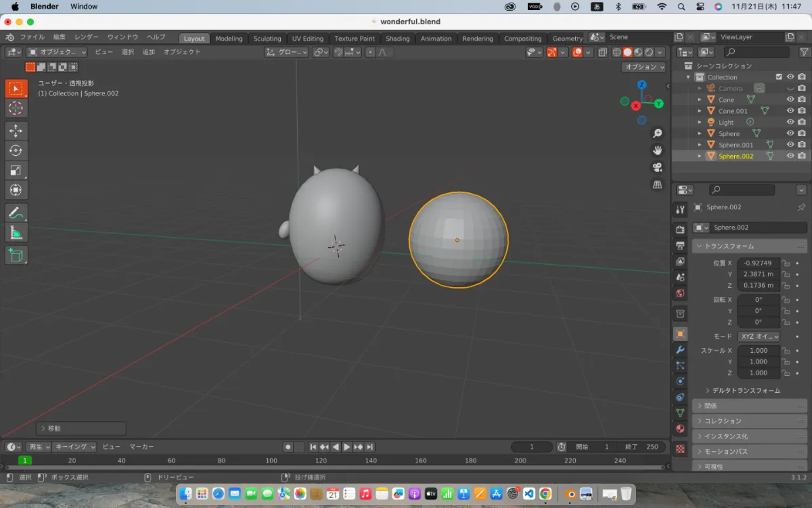
Task: Select the Scale tool
Action: [x=16, y=170]
